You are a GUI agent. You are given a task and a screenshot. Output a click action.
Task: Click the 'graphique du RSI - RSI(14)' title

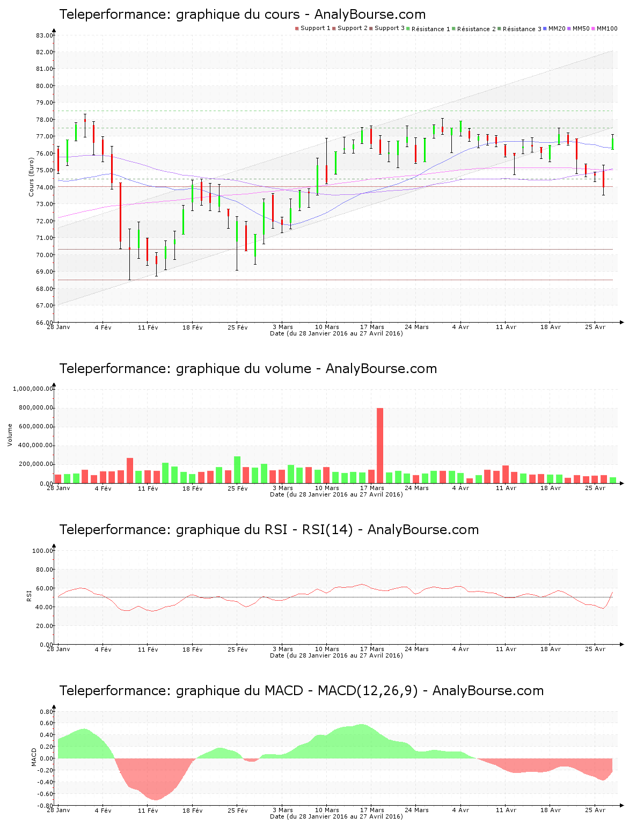269,530
